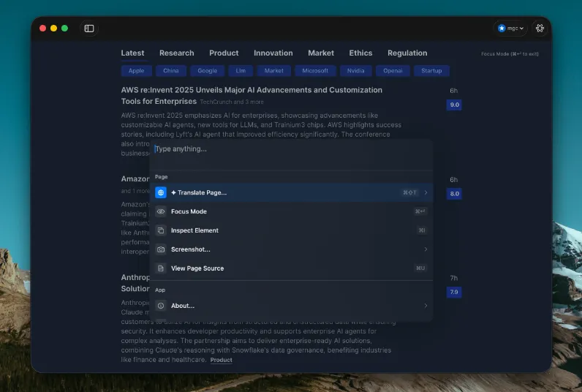
Task: Click the View Page Source document icon
Action: tap(161, 268)
